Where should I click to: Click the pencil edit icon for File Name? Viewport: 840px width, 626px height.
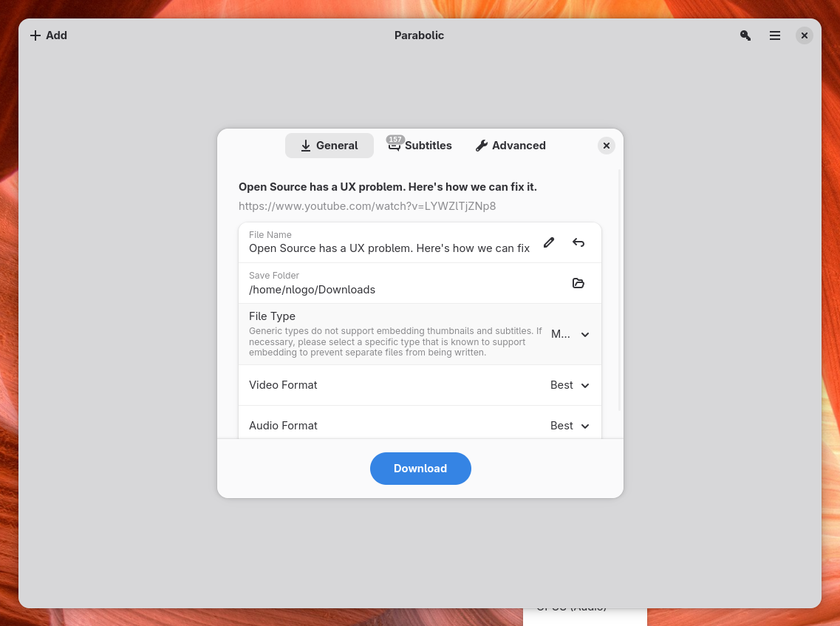[549, 242]
